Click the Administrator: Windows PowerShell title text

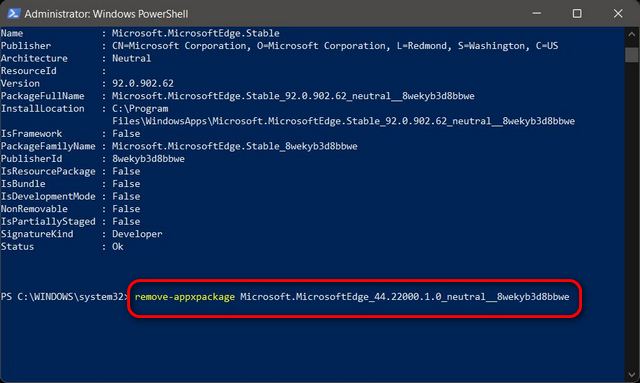[x=107, y=14]
